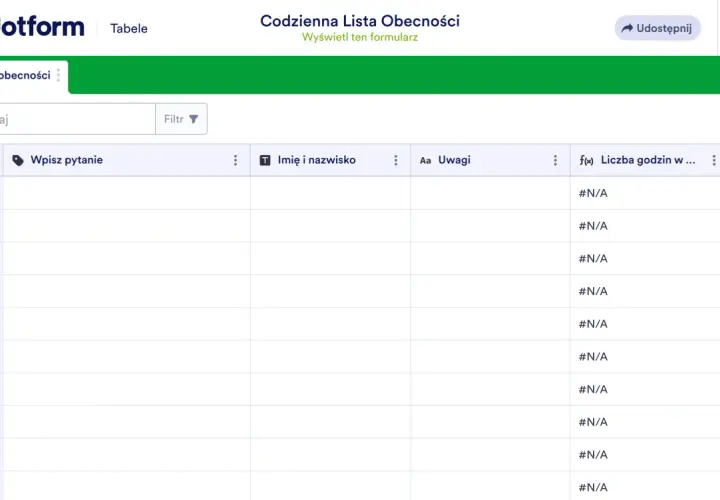Viewport: 720px width, 500px height.
Task: Open the Tabele product label
Action: (129, 28)
